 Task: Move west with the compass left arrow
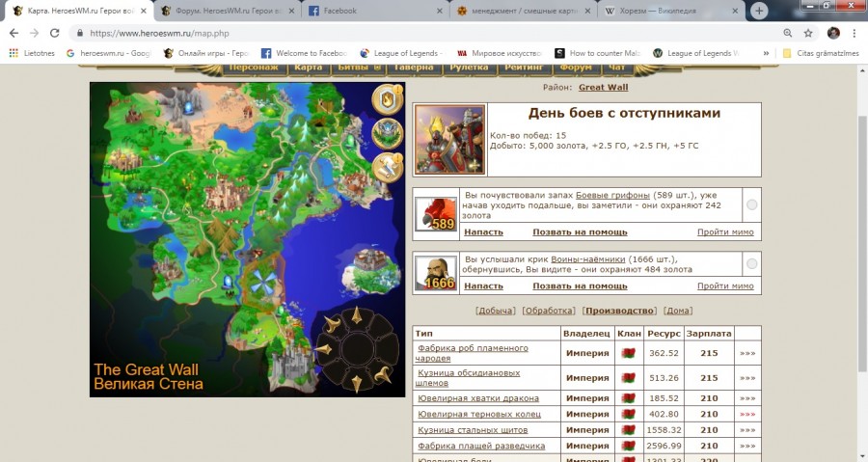(x=323, y=349)
